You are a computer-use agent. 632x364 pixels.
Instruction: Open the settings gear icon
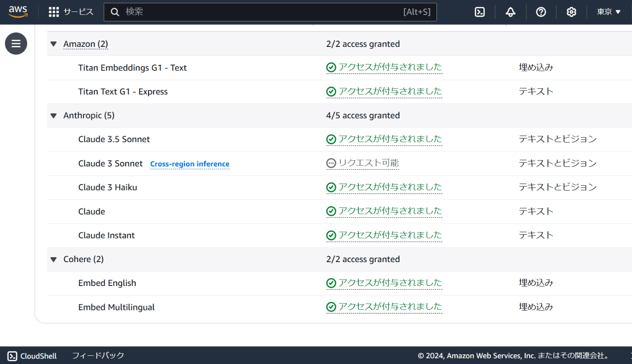point(572,12)
